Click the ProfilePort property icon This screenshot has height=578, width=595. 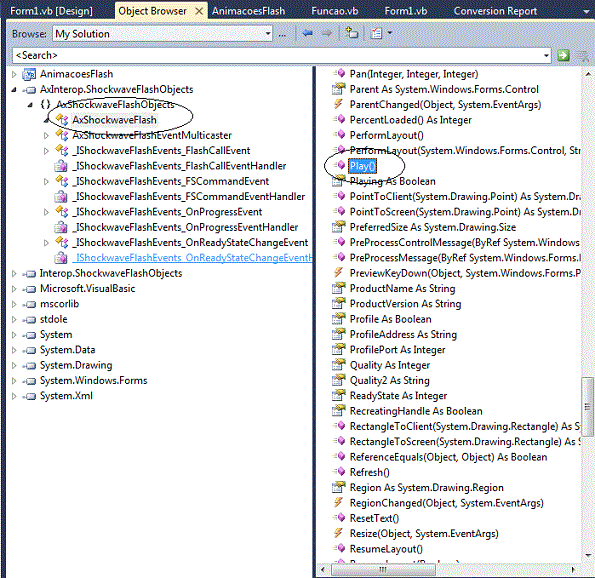click(338, 349)
